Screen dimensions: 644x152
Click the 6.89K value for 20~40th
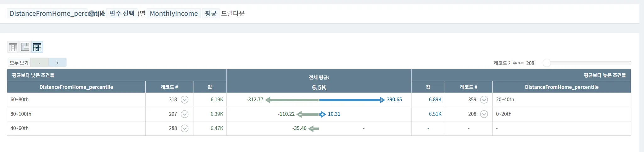435,100
